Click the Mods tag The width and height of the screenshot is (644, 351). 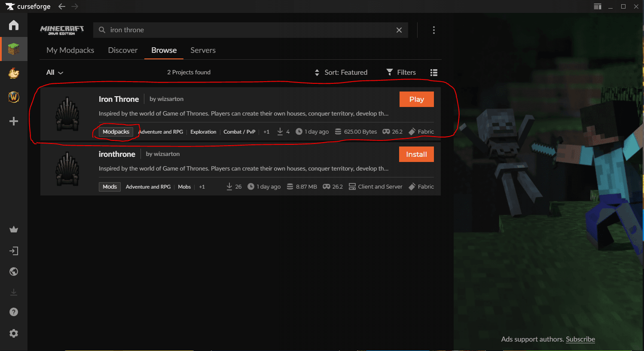[110, 187]
